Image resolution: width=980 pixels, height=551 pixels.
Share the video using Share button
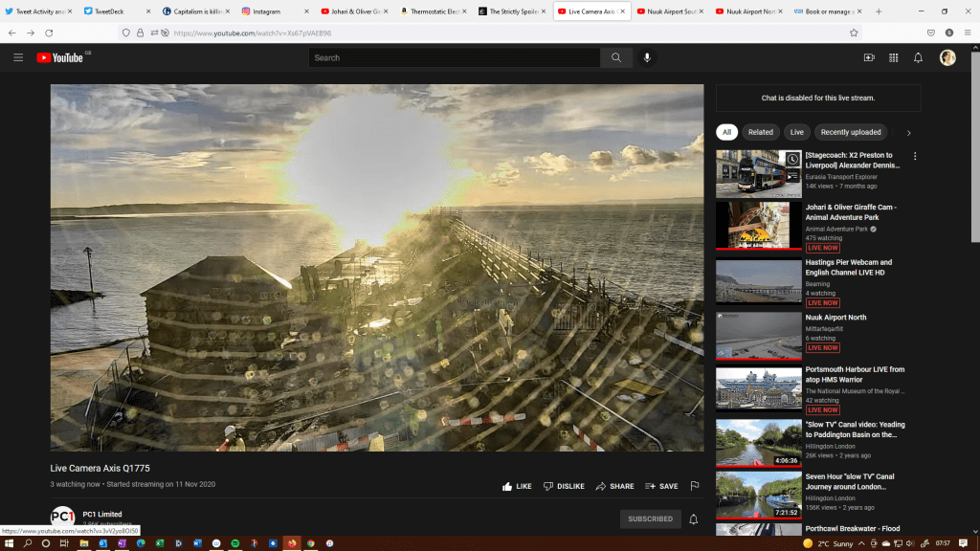click(614, 486)
